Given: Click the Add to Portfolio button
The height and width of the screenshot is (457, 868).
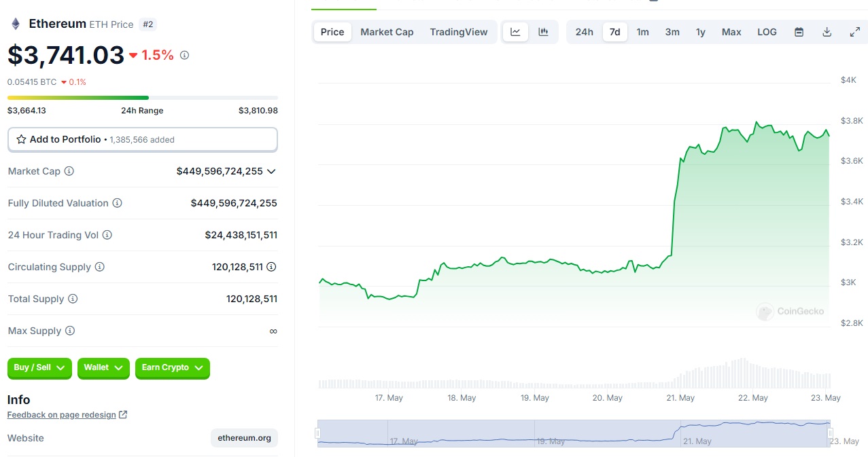Looking at the screenshot, I should pyautogui.click(x=143, y=139).
